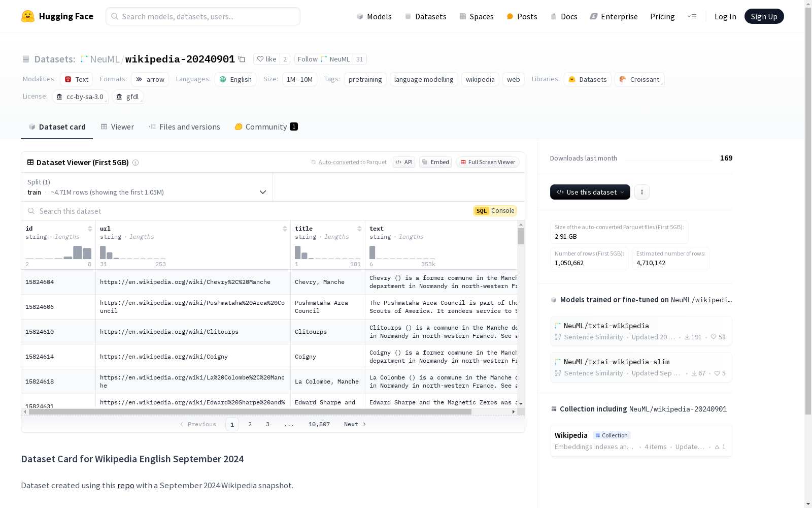This screenshot has height=508, width=812.
Task: Open the NeuML owner link in title
Action: click(105, 59)
